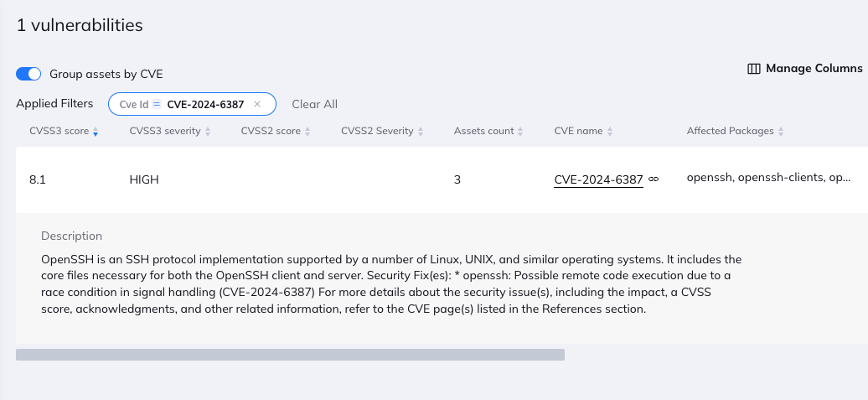Sort by CVSS3 severity column
The height and width of the screenshot is (400, 868).
point(169,131)
